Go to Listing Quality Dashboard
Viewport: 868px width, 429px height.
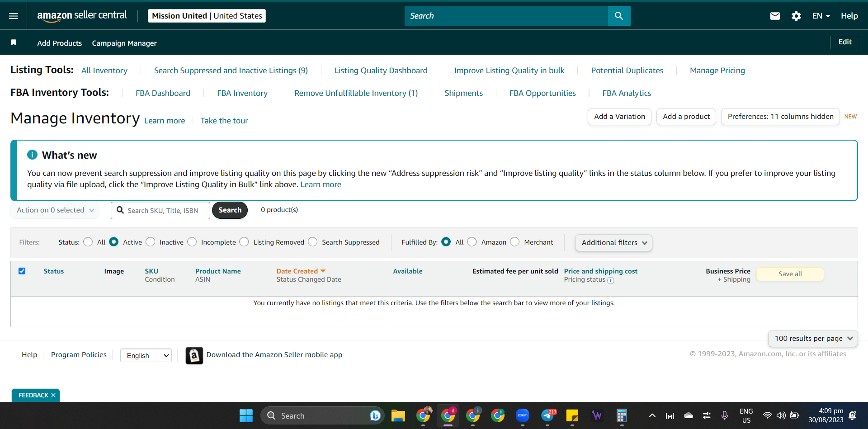(x=381, y=71)
